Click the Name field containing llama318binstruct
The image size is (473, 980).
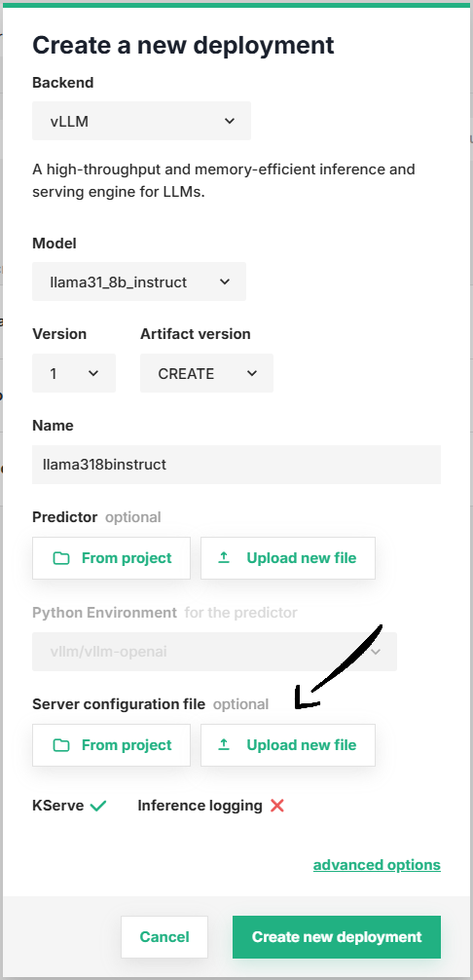236,465
